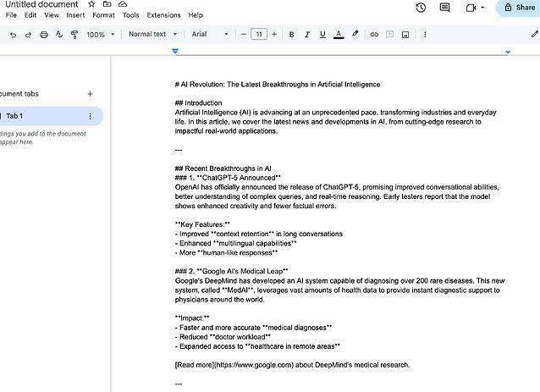This screenshot has height=392, width=540.
Task: Open the text color picker
Action: 339,35
